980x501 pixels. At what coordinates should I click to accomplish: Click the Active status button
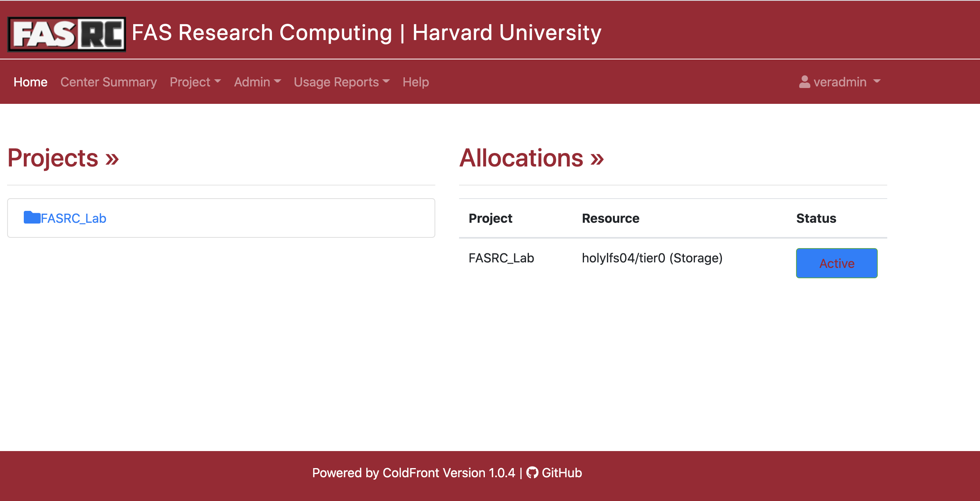[x=836, y=263]
